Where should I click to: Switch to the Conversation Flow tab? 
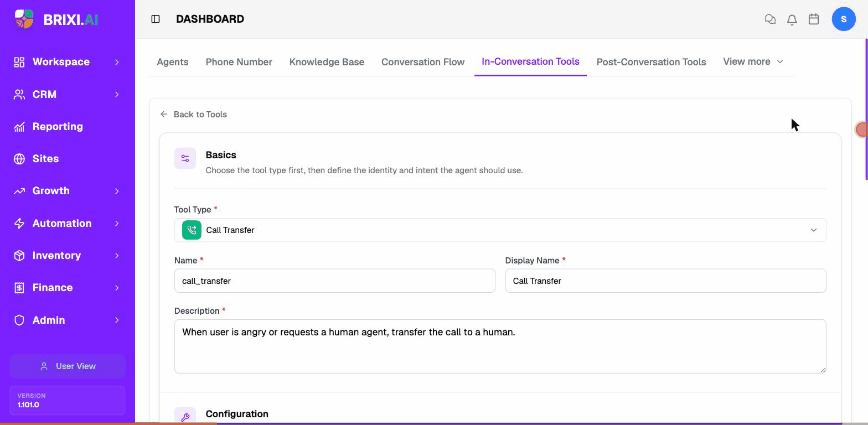[x=423, y=62]
